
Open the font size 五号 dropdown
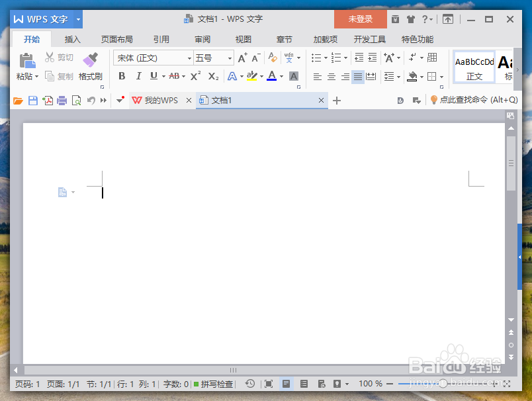(230, 58)
